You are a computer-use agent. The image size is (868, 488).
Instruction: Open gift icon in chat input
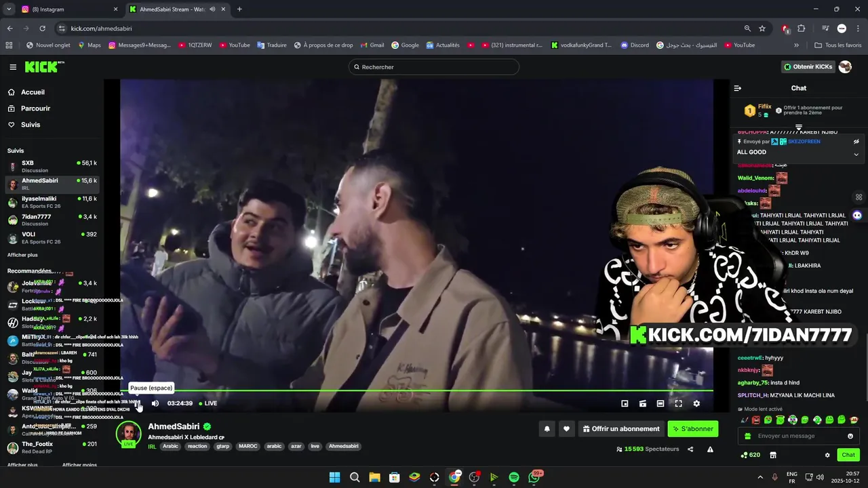[747, 436]
